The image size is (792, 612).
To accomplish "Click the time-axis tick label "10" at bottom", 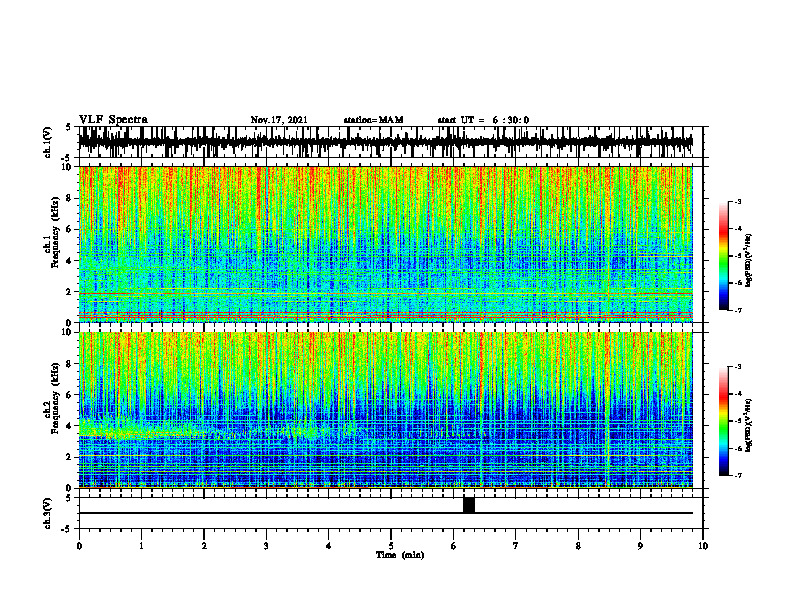I will pyautogui.click(x=703, y=546).
